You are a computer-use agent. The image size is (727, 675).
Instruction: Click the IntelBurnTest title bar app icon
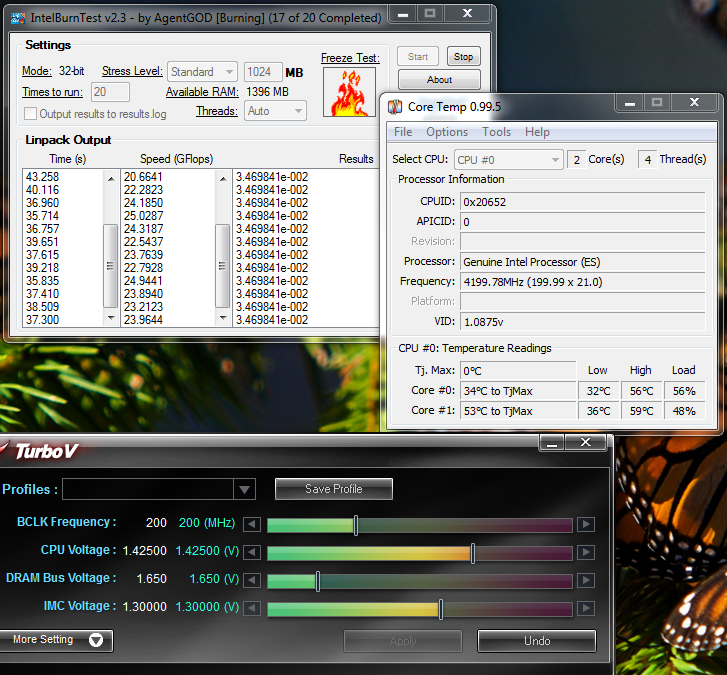point(18,18)
